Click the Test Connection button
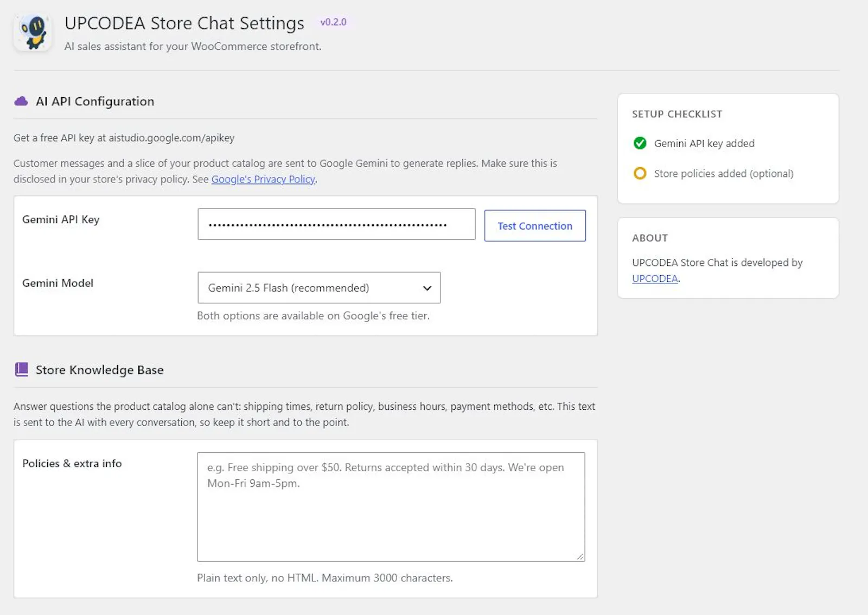868x615 pixels. (x=535, y=226)
